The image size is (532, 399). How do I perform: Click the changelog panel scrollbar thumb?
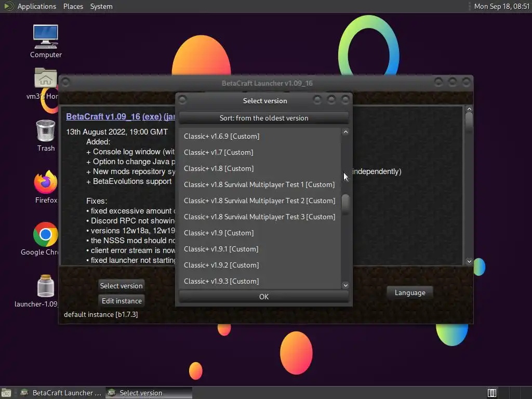pos(469,123)
